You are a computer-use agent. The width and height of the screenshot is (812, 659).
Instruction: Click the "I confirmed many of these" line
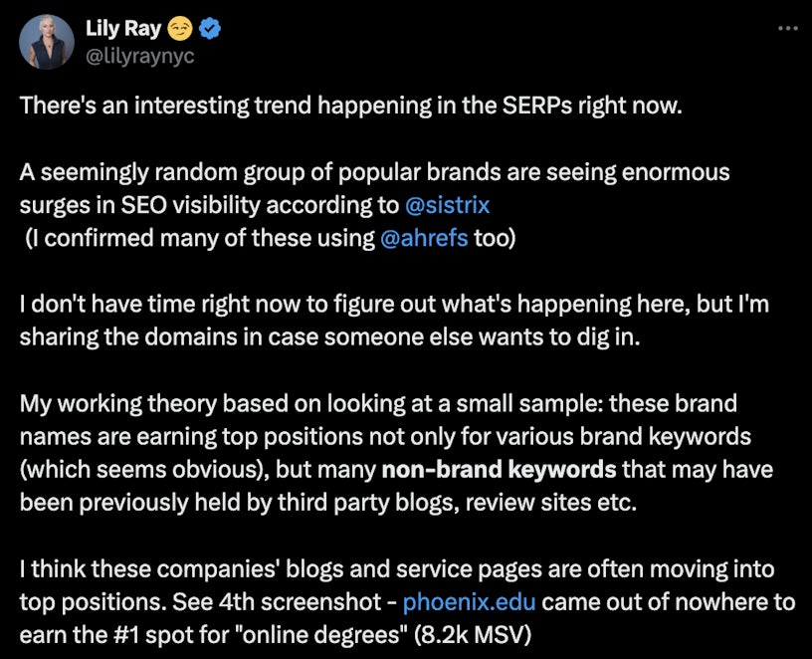point(199,240)
